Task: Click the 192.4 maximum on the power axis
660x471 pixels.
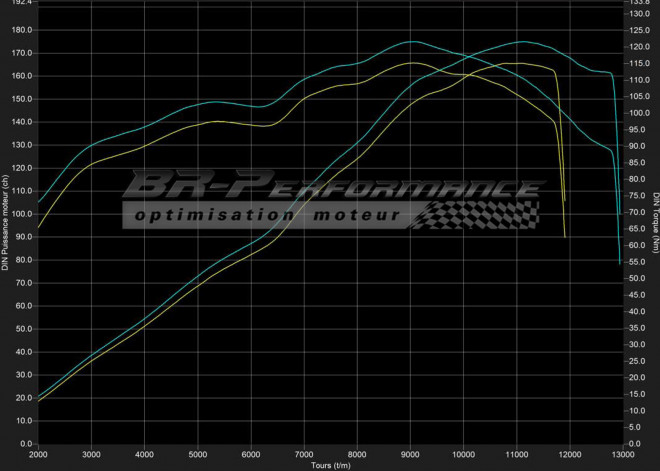Action: click(22, 3)
